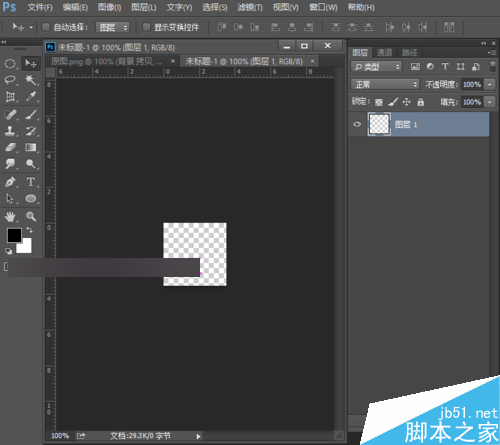Open the 不透明度 opacity dropdown arrow
Image resolution: width=500 pixels, height=445 pixels.
point(490,84)
